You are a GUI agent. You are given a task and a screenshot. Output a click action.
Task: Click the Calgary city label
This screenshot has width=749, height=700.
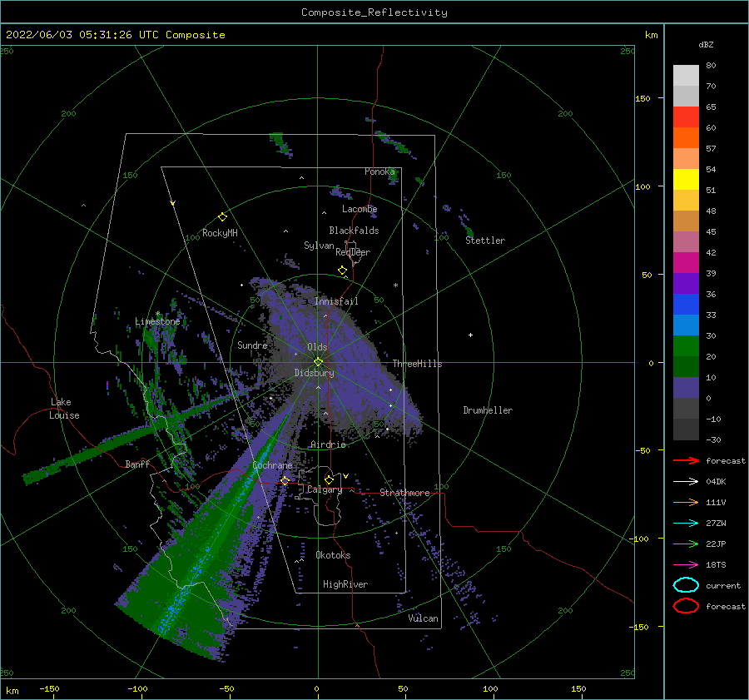[325, 489]
